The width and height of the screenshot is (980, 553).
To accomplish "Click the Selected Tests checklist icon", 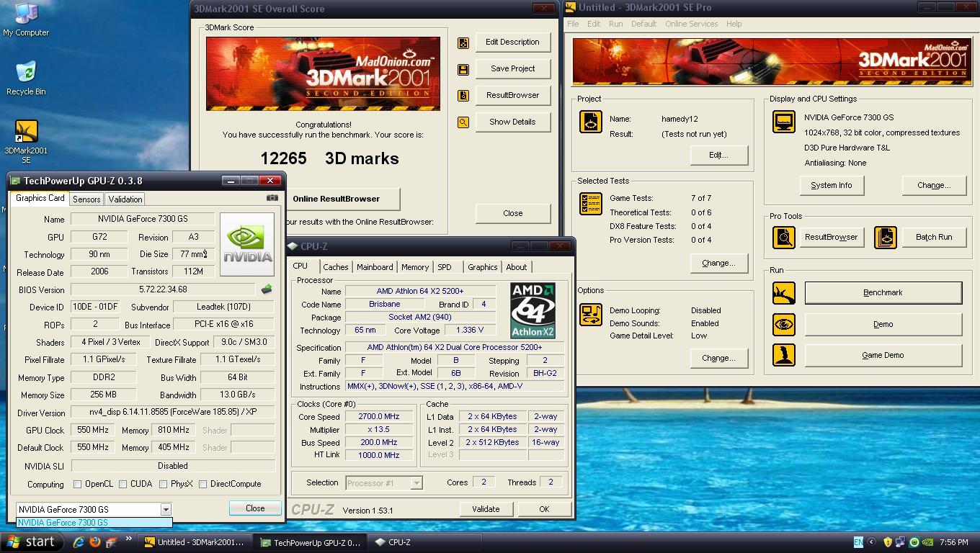I will click(591, 204).
